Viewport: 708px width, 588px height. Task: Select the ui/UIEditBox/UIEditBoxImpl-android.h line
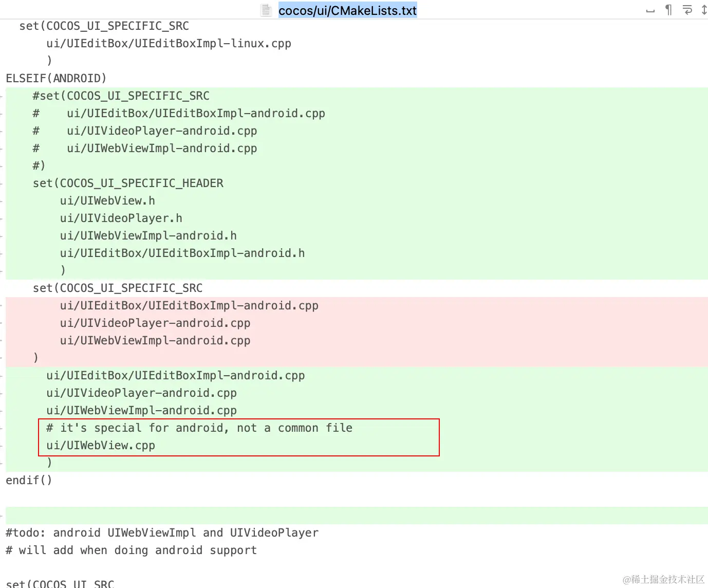tap(182, 253)
